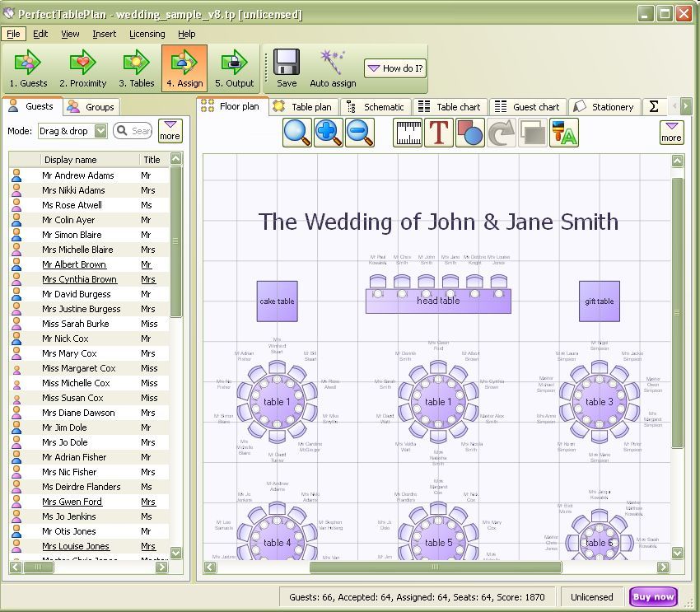The width and height of the screenshot is (700, 612).
Task: Sort by Display name column header
Action: (x=90, y=159)
